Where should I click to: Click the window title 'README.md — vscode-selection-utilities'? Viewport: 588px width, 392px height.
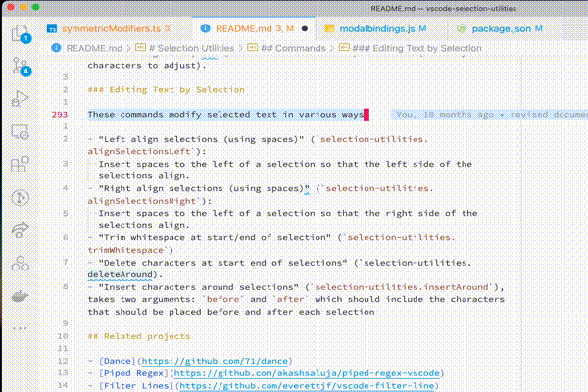(x=443, y=8)
